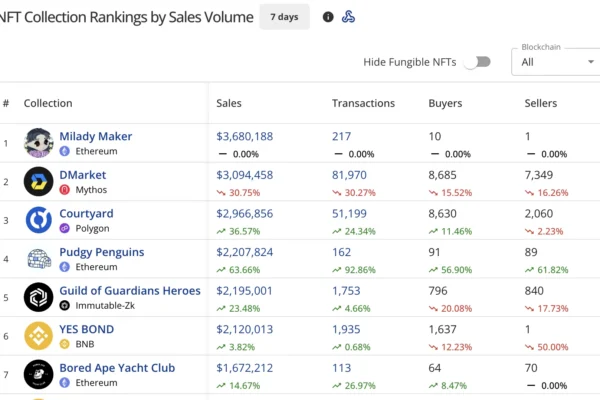The height and width of the screenshot is (400, 600).
Task: Click the YES BOND collection logo
Action: pos(39,336)
